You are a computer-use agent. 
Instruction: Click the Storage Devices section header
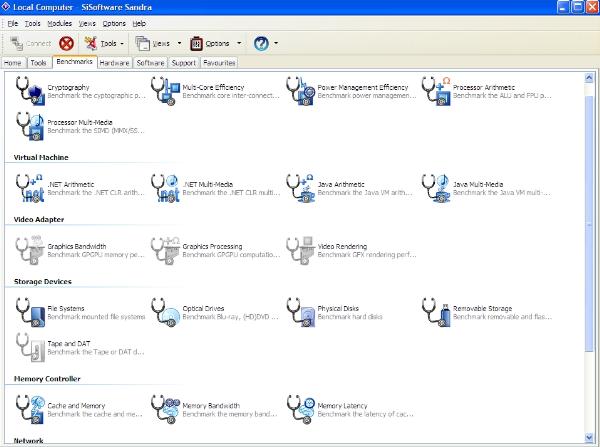tap(42, 282)
